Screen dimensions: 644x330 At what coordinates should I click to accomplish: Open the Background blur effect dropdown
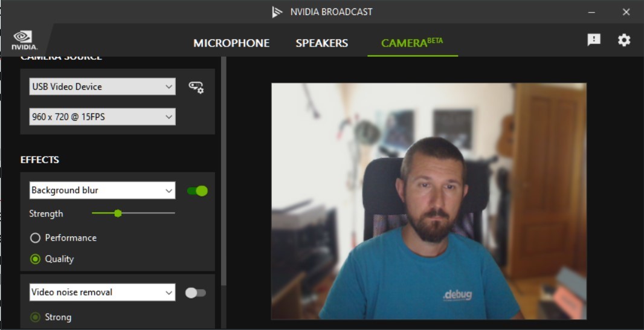click(x=102, y=190)
